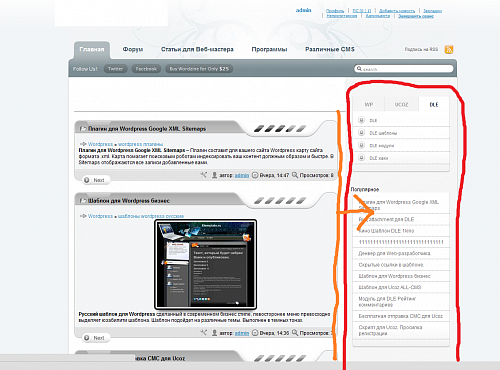Click Подпись на RSS text link
Image resolution: width=500 pixels, height=370 pixels.
421,49
